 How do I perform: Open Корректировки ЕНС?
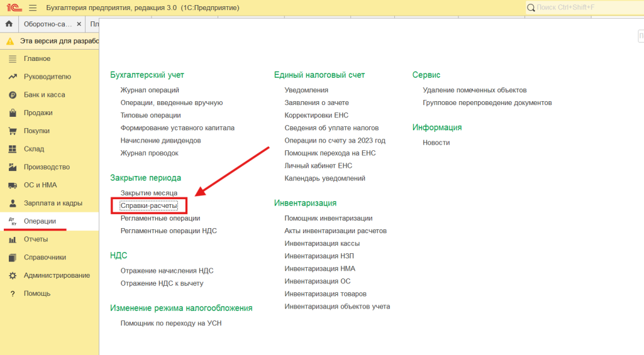click(x=316, y=116)
